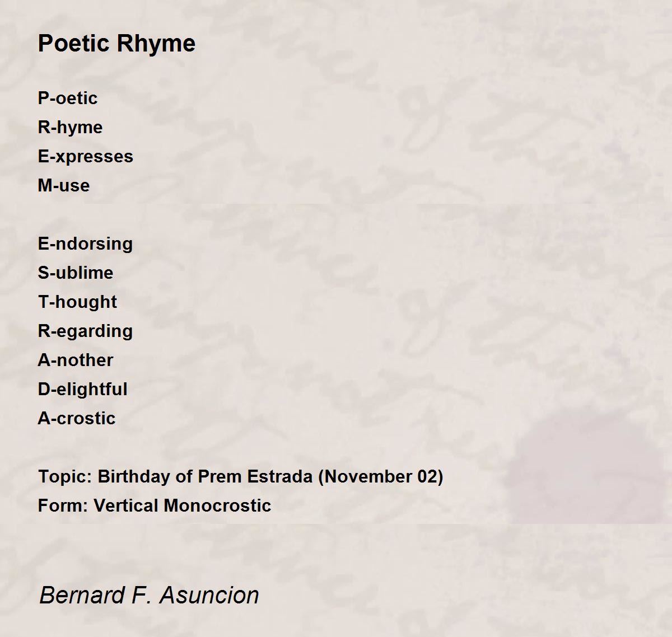The image size is (672, 637).
Task: Click the line M-use
Action: [63, 185]
